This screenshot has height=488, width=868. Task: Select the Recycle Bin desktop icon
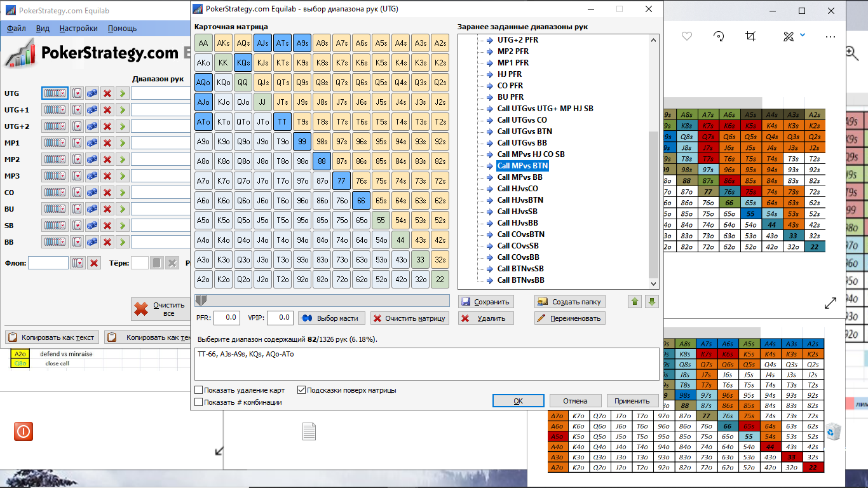click(x=834, y=432)
